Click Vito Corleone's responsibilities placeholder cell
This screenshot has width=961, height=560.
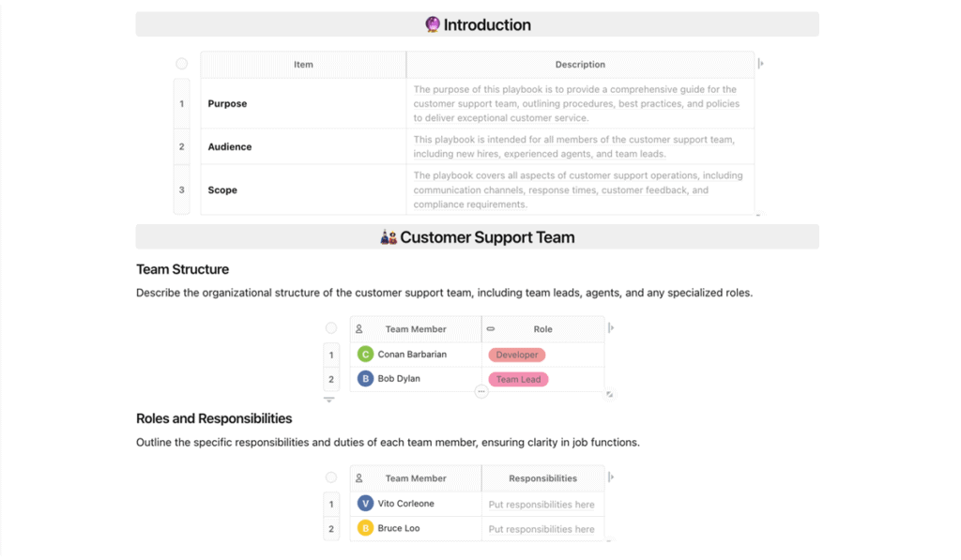542,505
